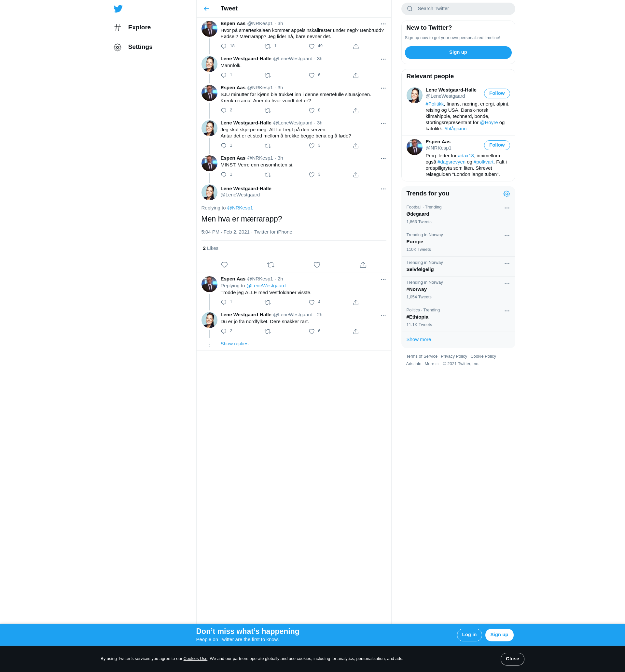Reply to 'Du er jo fra nordfylket' tweet
The width and height of the screenshot is (625, 672).
pyautogui.click(x=224, y=332)
